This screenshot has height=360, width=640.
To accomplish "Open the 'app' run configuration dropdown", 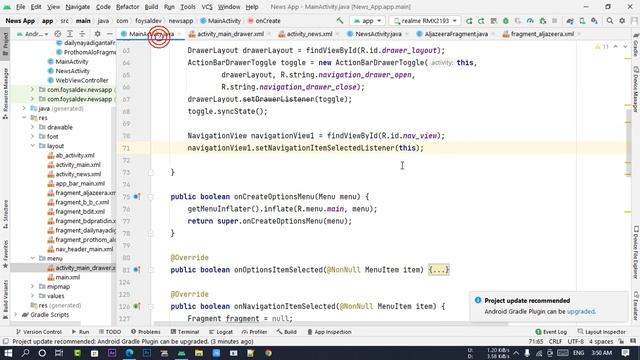I will coord(367,21).
